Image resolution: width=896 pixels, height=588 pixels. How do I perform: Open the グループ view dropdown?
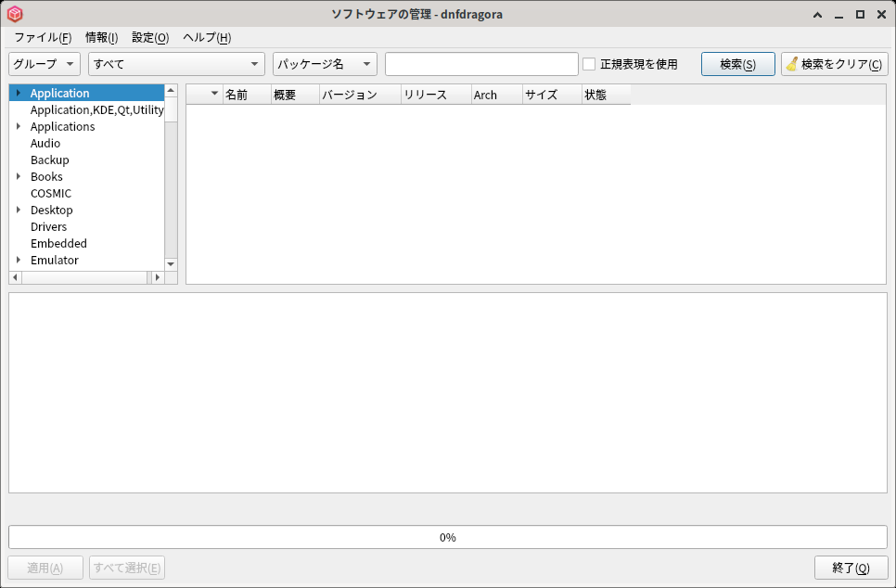pyautogui.click(x=45, y=64)
